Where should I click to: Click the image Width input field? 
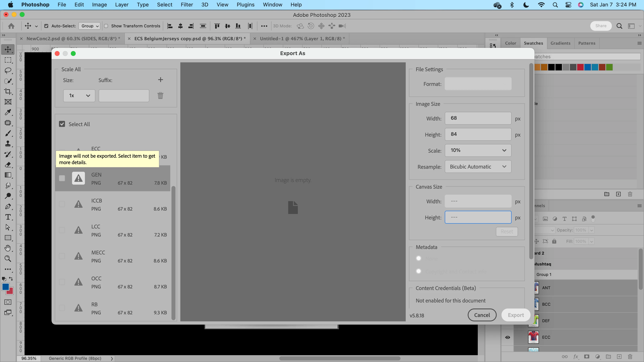pos(478,118)
